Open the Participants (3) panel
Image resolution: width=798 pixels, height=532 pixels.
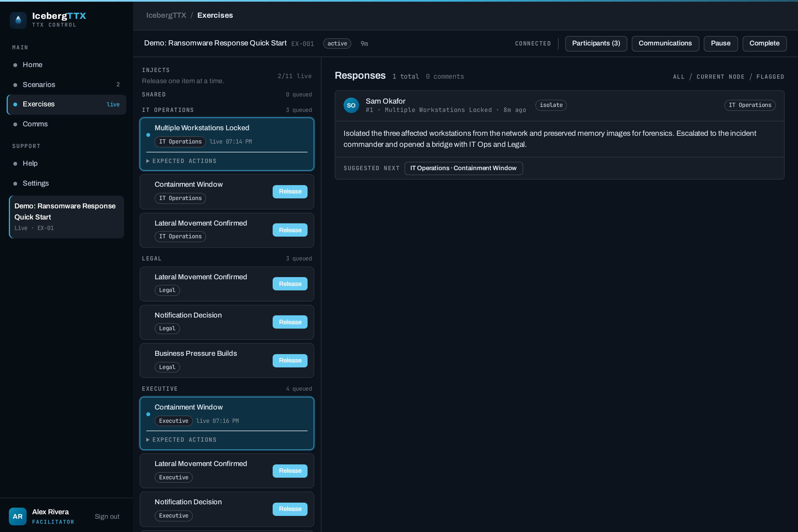tap(596, 44)
